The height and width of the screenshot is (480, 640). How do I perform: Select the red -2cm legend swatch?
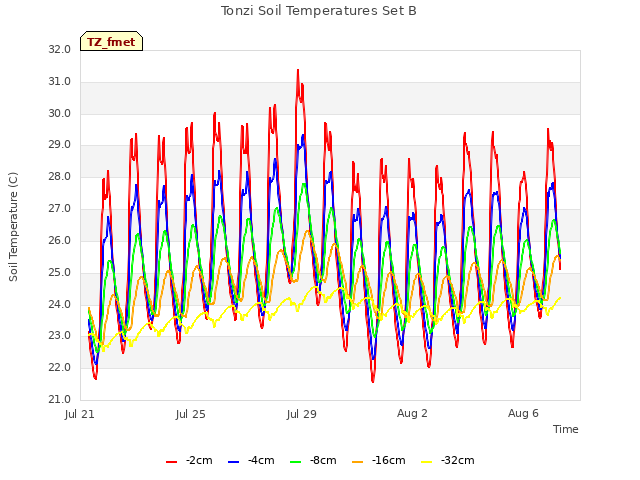(x=171, y=461)
